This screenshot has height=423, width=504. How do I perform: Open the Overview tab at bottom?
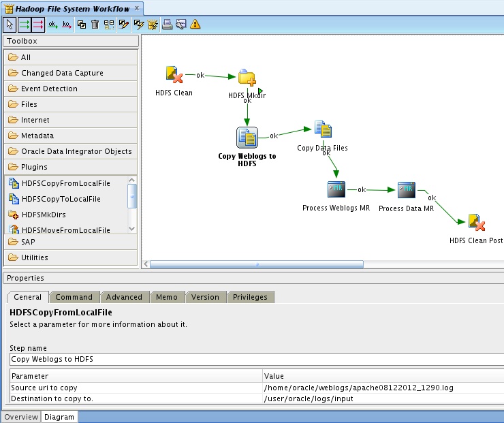(x=21, y=417)
